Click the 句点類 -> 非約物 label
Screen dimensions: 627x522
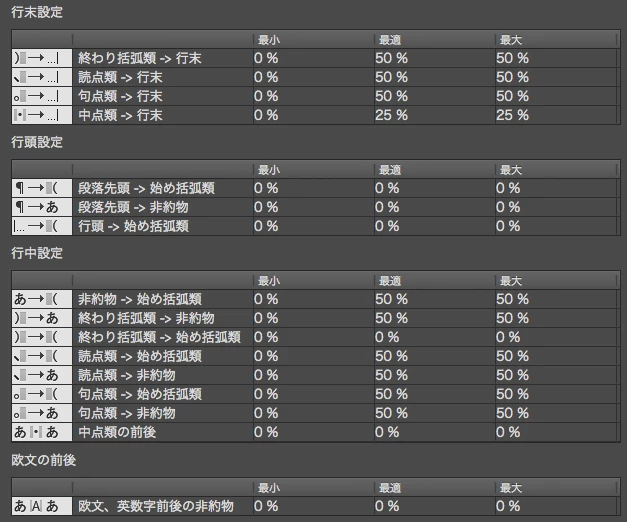pyautogui.click(x=127, y=413)
